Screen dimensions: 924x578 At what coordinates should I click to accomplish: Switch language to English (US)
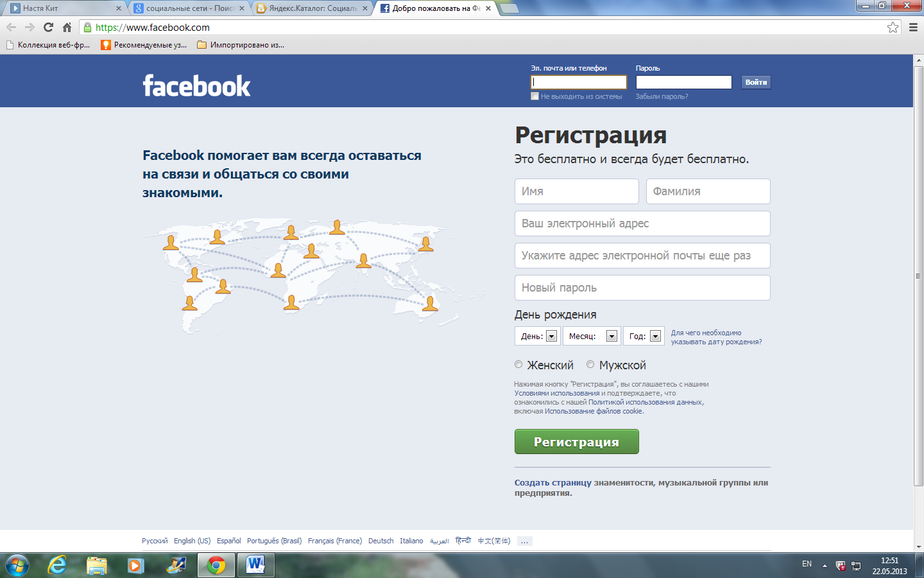(x=192, y=541)
